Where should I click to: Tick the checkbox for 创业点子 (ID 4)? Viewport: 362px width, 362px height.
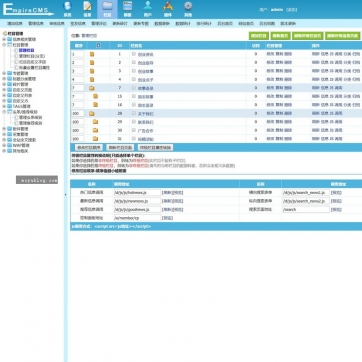pyautogui.click(x=134, y=79)
